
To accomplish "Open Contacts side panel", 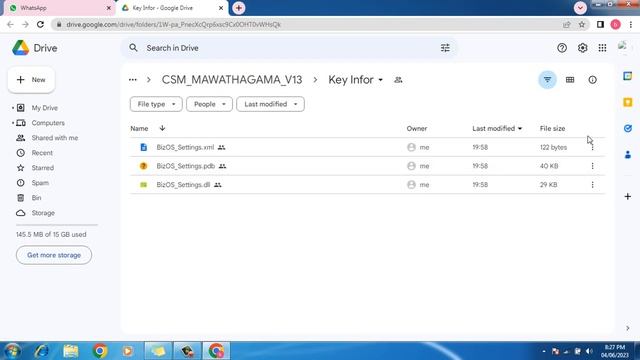I will tap(628, 155).
